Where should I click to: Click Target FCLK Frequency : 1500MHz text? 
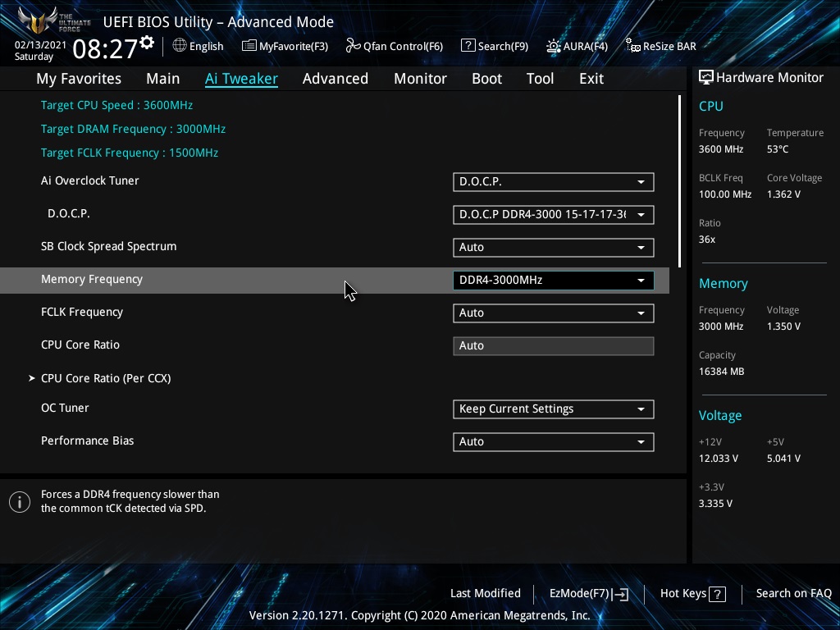(130, 153)
